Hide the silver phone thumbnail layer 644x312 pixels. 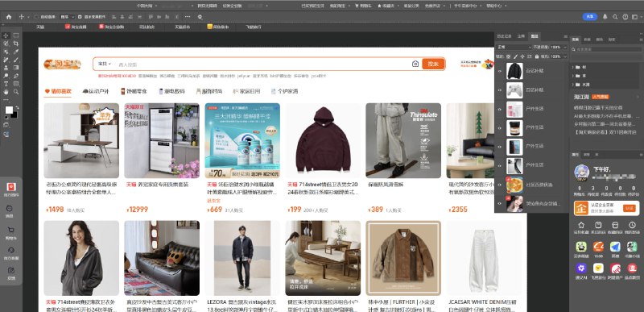(500, 165)
